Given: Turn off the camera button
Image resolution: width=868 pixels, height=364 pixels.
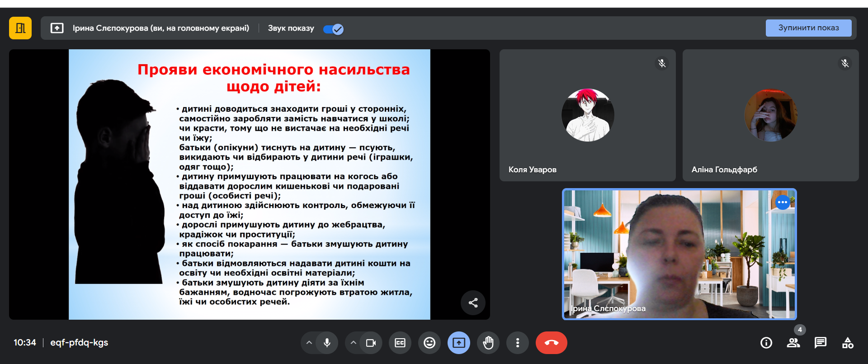Looking at the screenshot, I should pyautogui.click(x=371, y=343).
